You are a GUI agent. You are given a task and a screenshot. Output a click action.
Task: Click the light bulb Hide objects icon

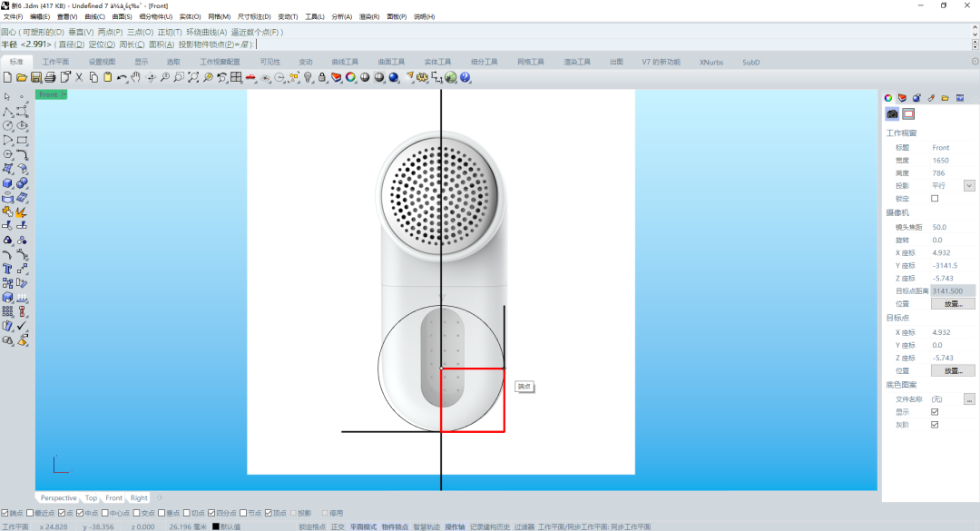coord(308,78)
